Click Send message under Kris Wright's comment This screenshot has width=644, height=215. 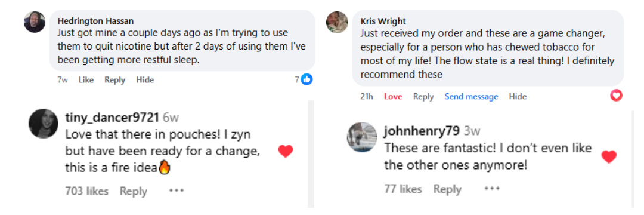[471, 97]
